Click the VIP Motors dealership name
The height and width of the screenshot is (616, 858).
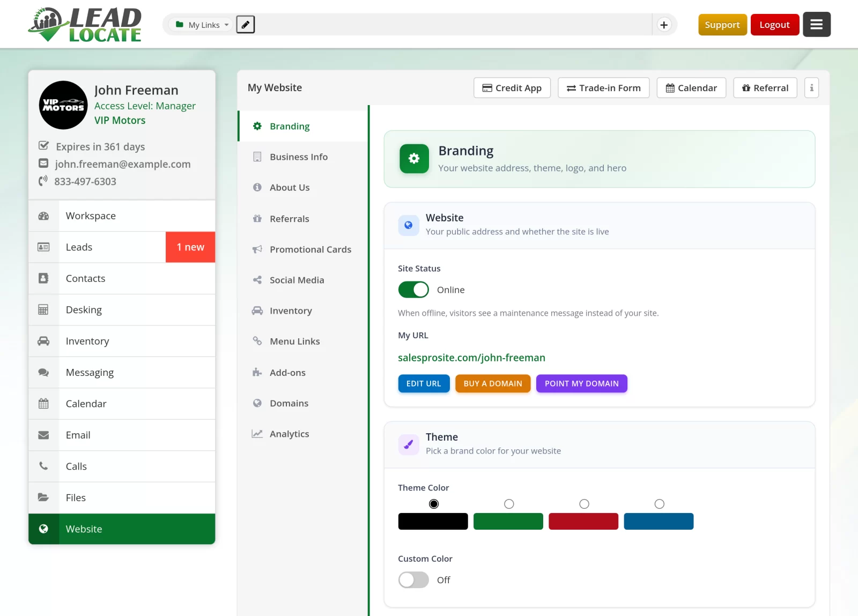[120, 120]
